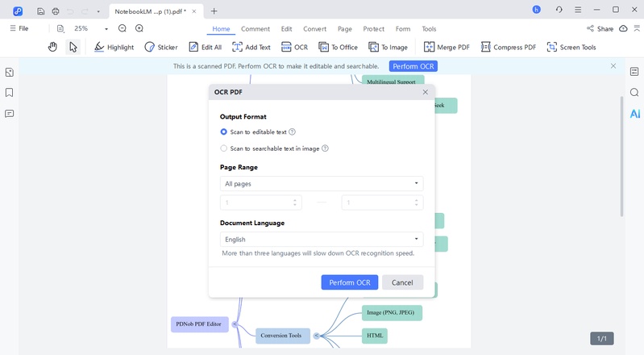Collapse the ribbon toolbar icon
Viewport: 644px width, 355px height.
(x=637, y=28)
